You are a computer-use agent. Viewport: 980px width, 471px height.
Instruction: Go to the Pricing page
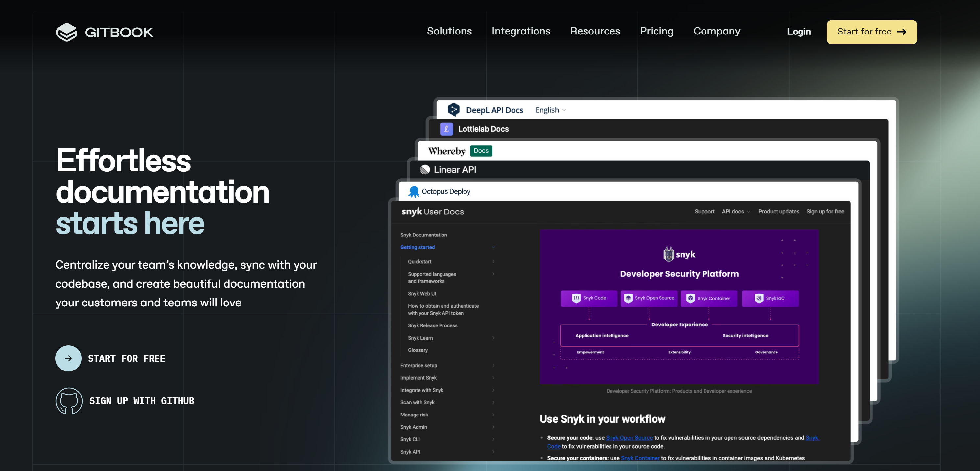(657, 31)
